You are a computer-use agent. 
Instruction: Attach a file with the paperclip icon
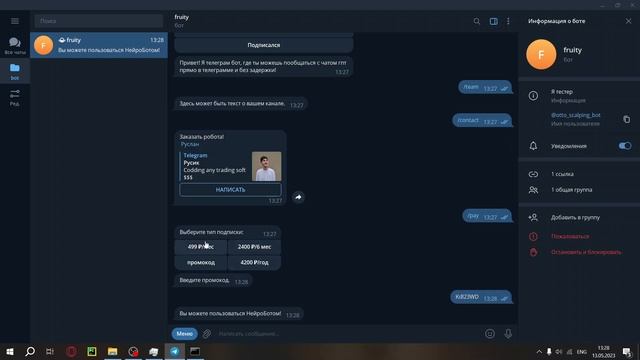tap(207, 334)
